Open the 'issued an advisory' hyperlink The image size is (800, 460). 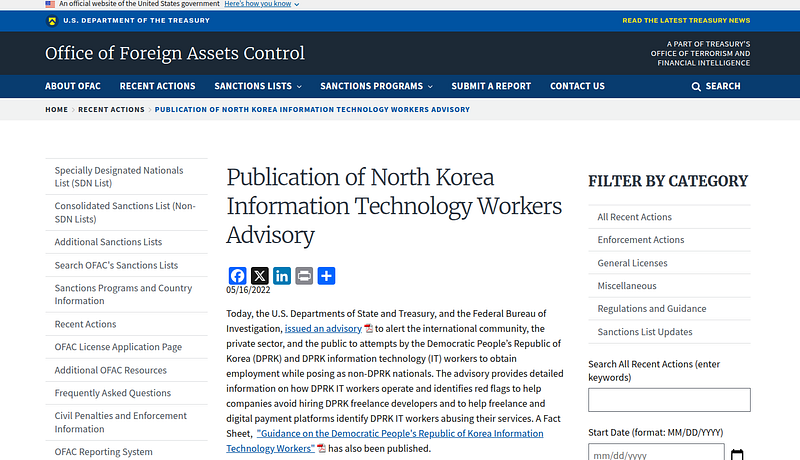323,328
